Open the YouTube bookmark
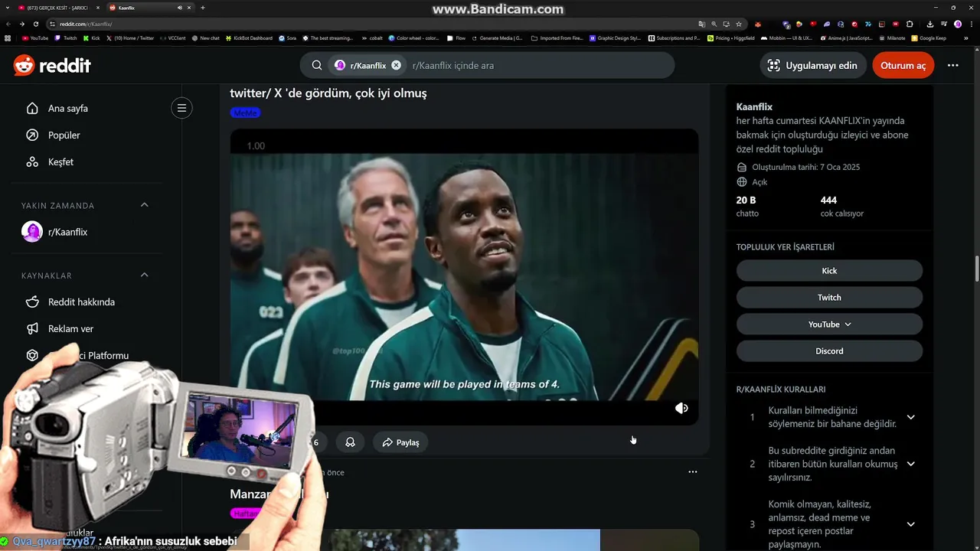Viewport: 980px width, 551px height. click(x=35, y=37)
